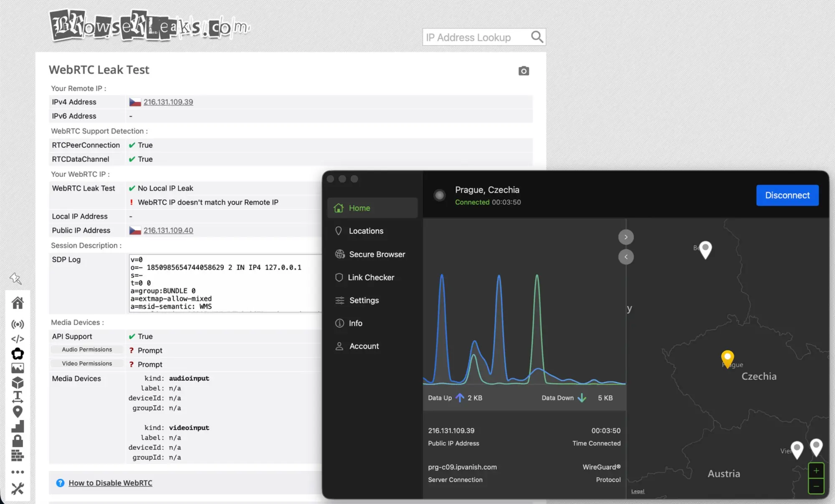Click the more tools wrench icon

point(18,489)
